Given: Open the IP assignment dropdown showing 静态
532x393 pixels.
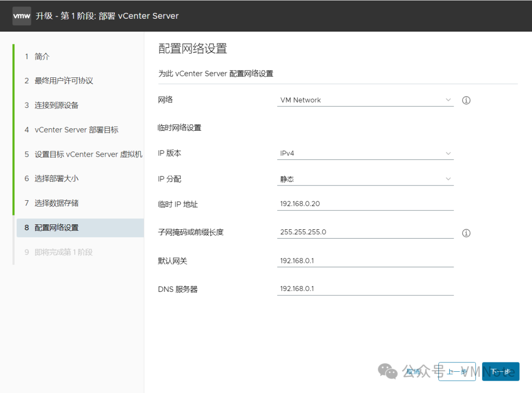Looking at the screenshot, I should [x=366, y=179].
